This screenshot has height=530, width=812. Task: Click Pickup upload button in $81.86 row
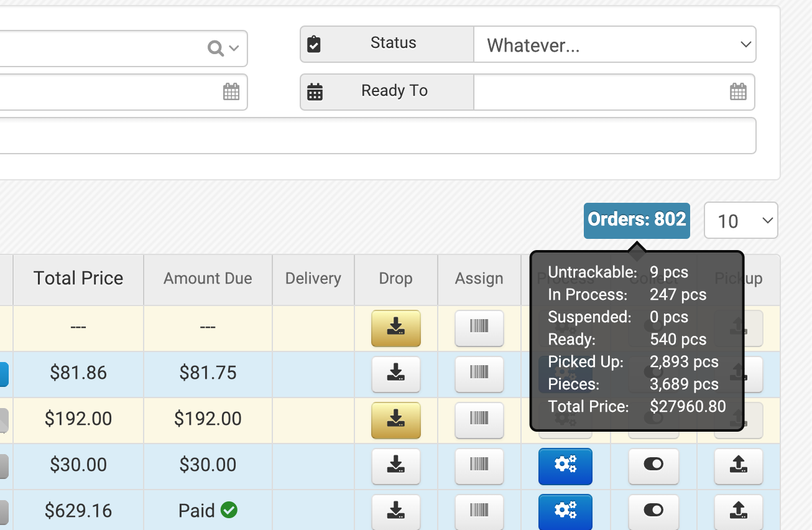point(754,374)
